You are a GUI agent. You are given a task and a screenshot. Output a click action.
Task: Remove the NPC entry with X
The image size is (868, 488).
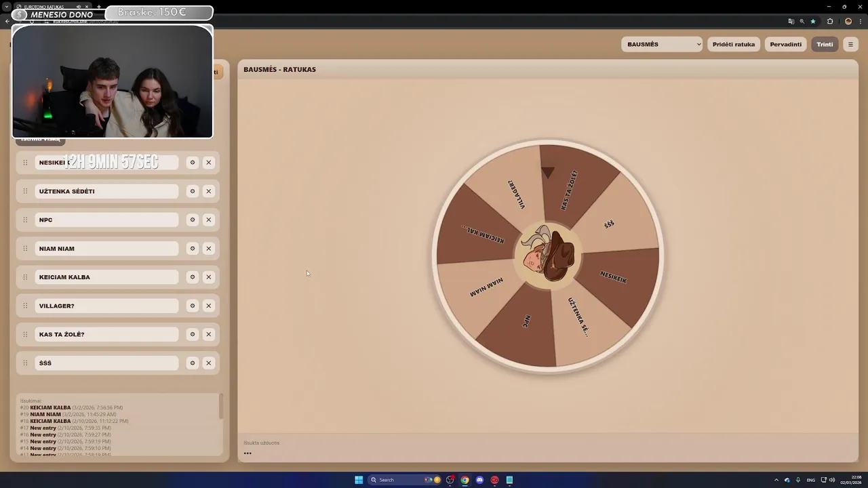coord(209,220)
